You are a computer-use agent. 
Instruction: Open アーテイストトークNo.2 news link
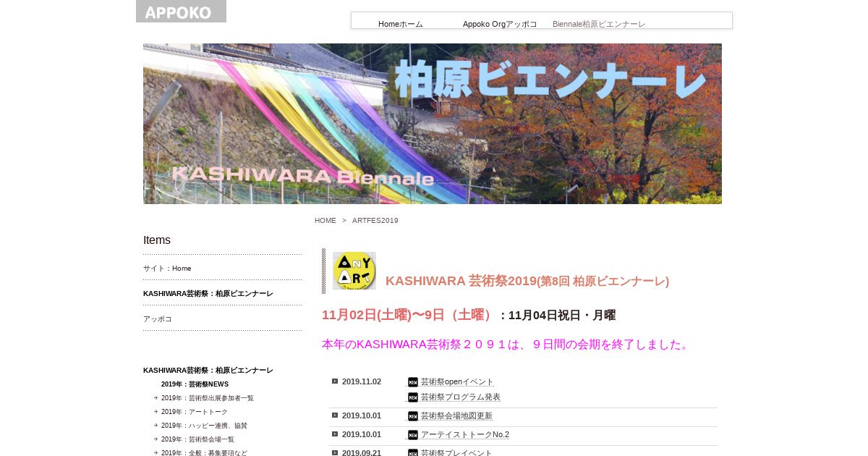[465, 435]
